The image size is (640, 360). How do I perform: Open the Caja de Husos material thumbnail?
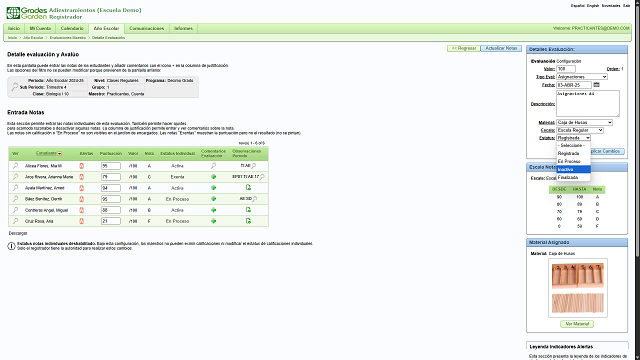578,288
